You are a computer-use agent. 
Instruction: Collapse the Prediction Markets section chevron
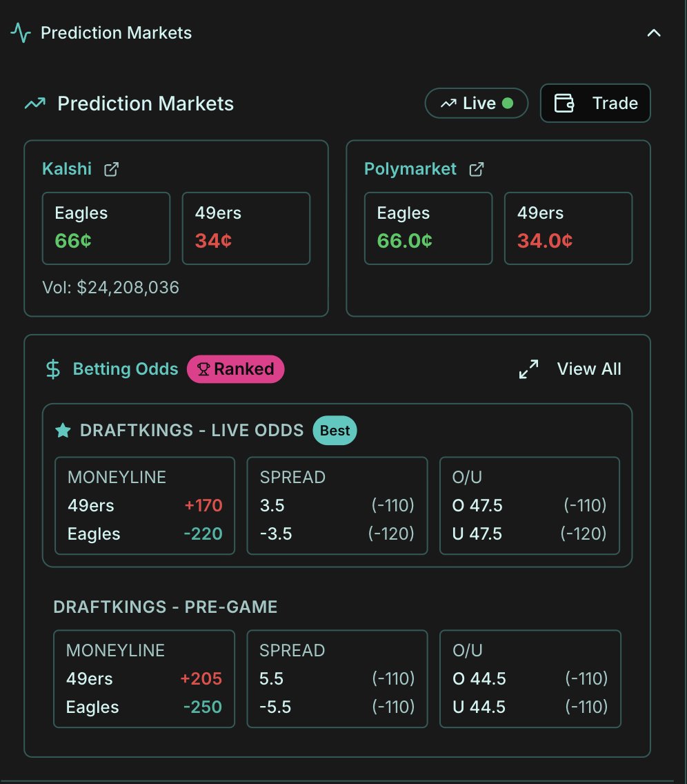click(x=653, y=33)
